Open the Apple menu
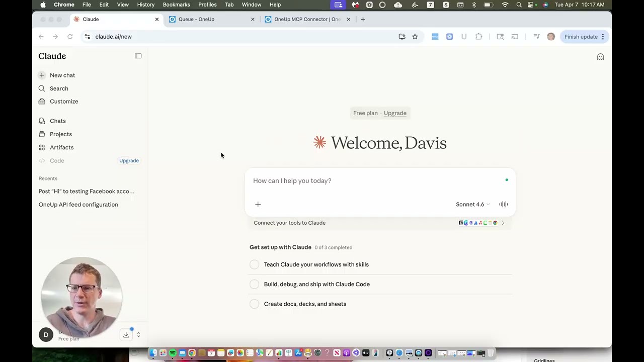 tap(43, 5)
